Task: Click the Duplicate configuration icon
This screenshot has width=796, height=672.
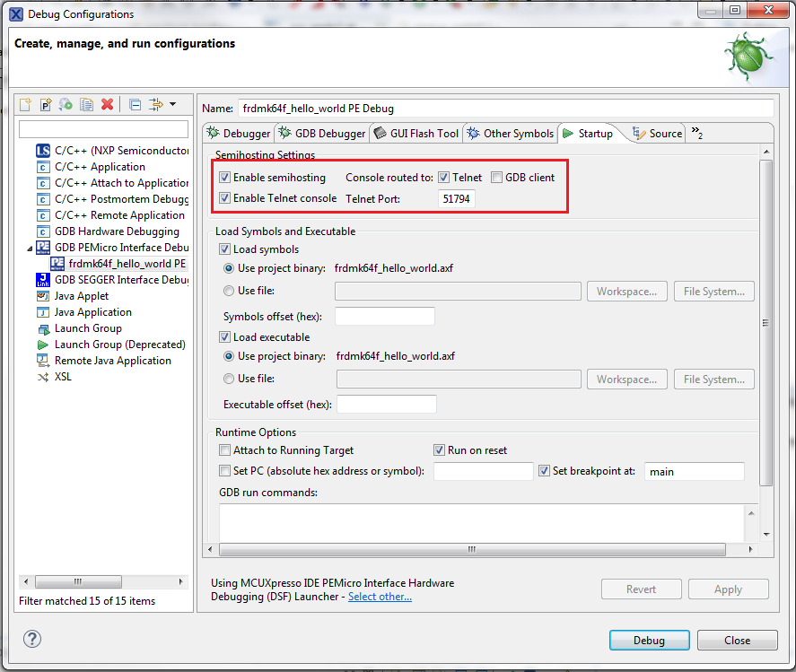Action: [x=87, y=105]
